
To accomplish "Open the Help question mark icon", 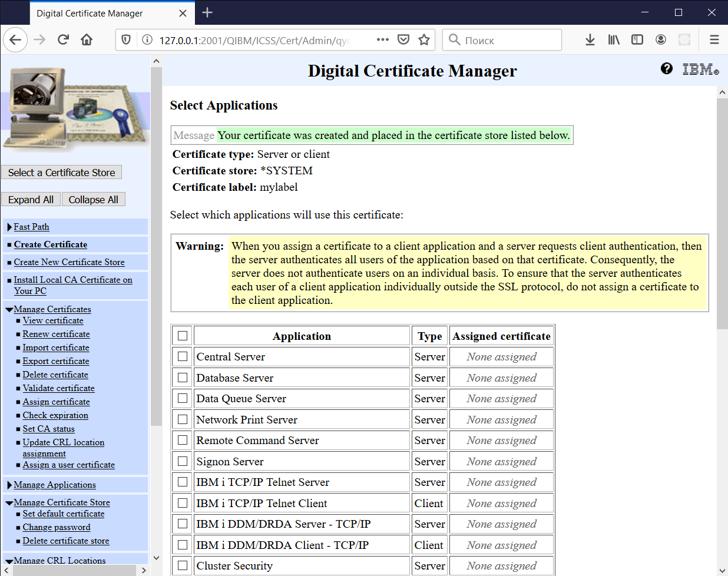I will tap(667, 69).
